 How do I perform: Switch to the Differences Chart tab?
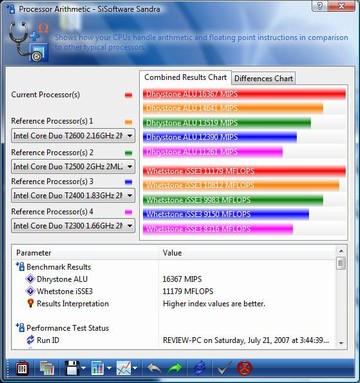(263, 78)
